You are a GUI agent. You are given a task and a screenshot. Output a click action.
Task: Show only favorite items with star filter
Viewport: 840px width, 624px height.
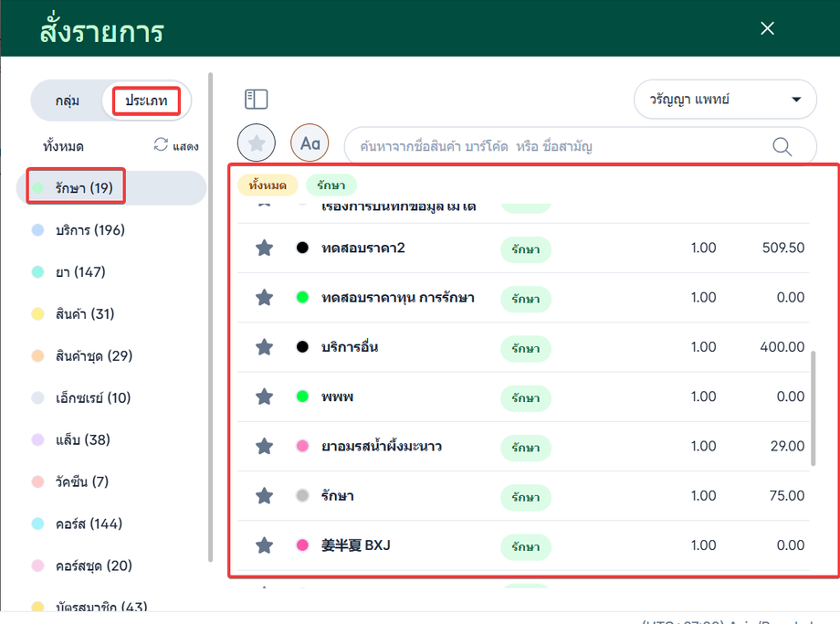pyautogui.click(x=257, y=143)
